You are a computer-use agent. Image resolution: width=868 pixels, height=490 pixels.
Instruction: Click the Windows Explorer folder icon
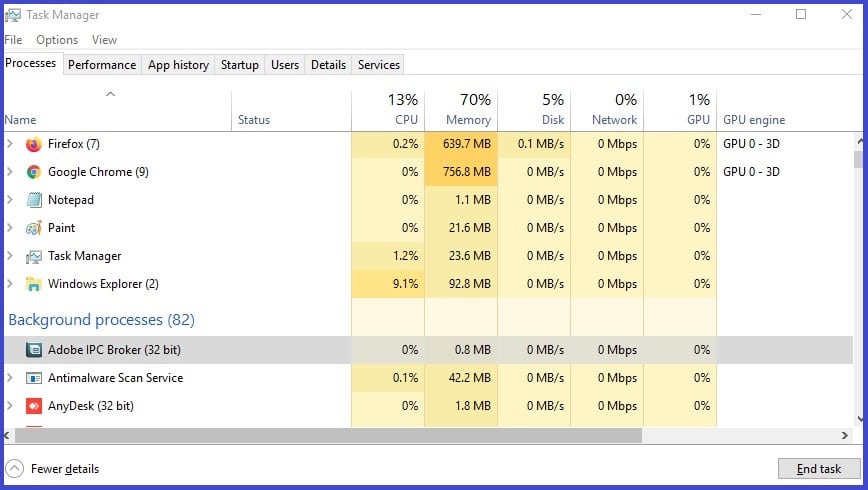34,284
